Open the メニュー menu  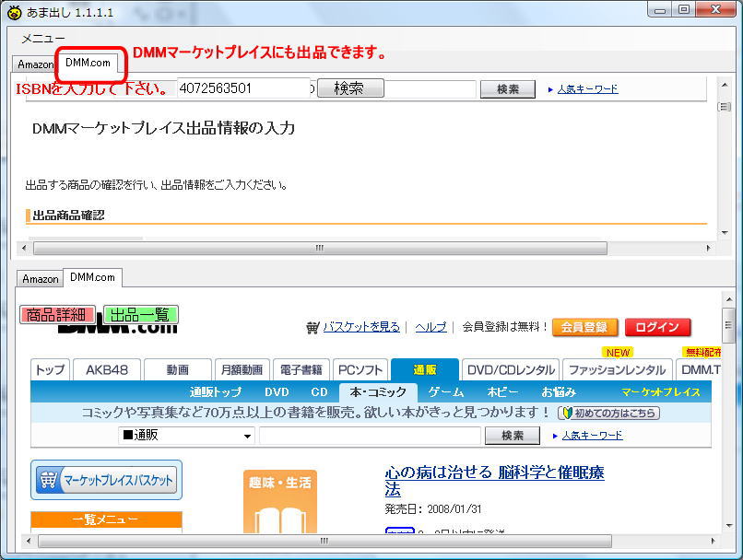[43, 39]
